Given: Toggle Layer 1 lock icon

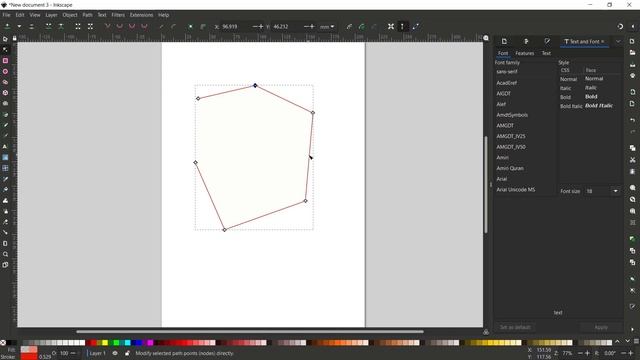Looking at the screenshot, I should point(127,353).
